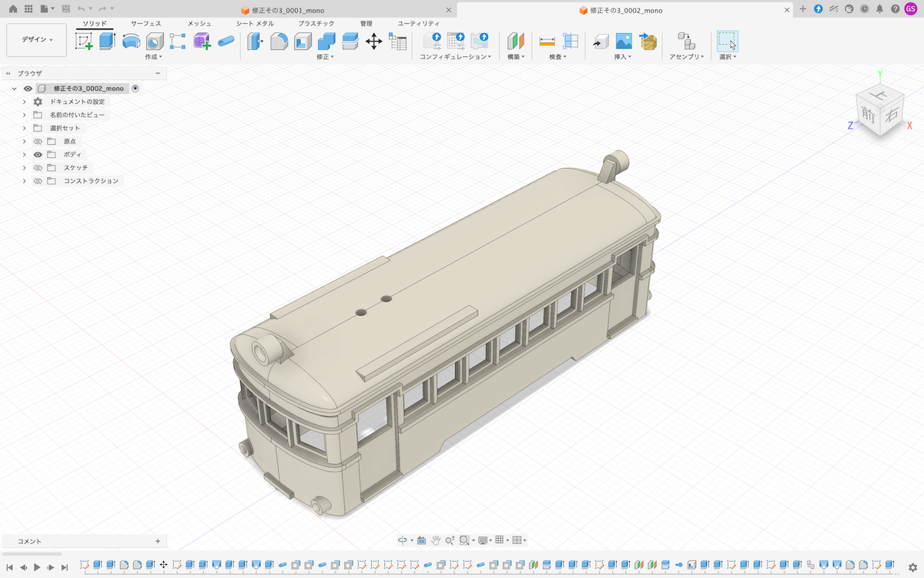Click the Undo arrow
This screenshot has height=578, width=924.
point(81,8)
